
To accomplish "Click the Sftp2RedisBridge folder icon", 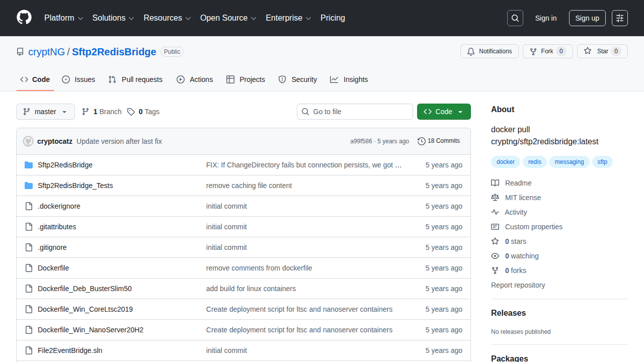I will 28,164.
